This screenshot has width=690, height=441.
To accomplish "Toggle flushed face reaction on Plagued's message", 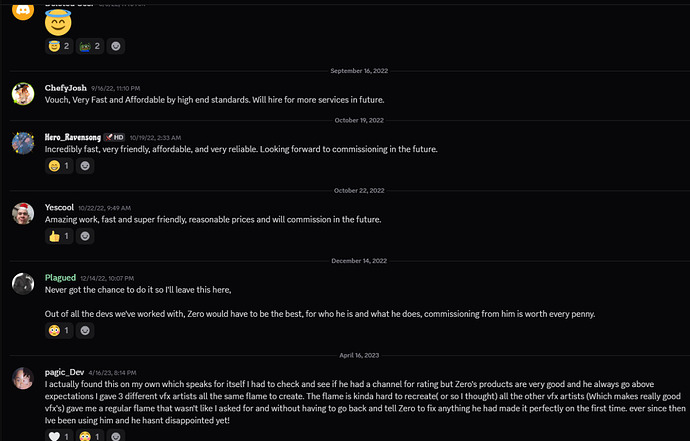I will pyautogui.click(x=59, y=331).
